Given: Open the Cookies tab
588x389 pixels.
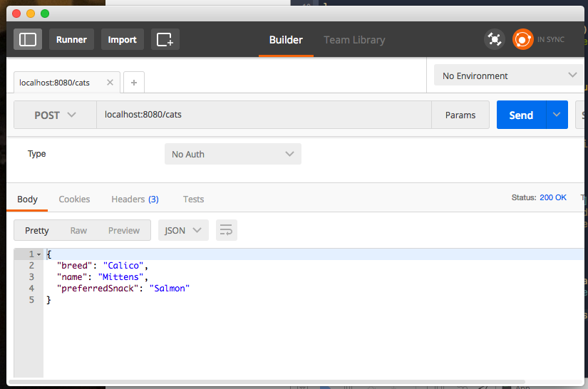Looking at the screenshot, I should [74, 199].
